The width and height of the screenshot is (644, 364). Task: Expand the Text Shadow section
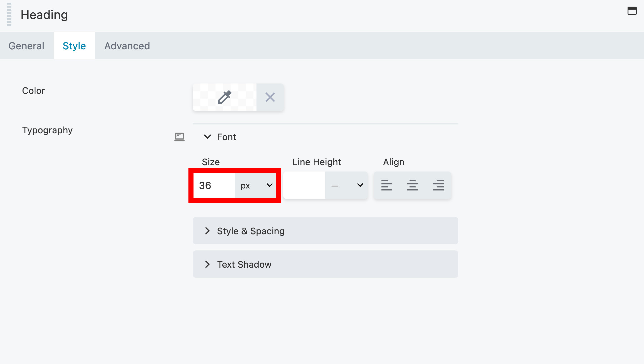pyautogui.click(x=208, y=265)
